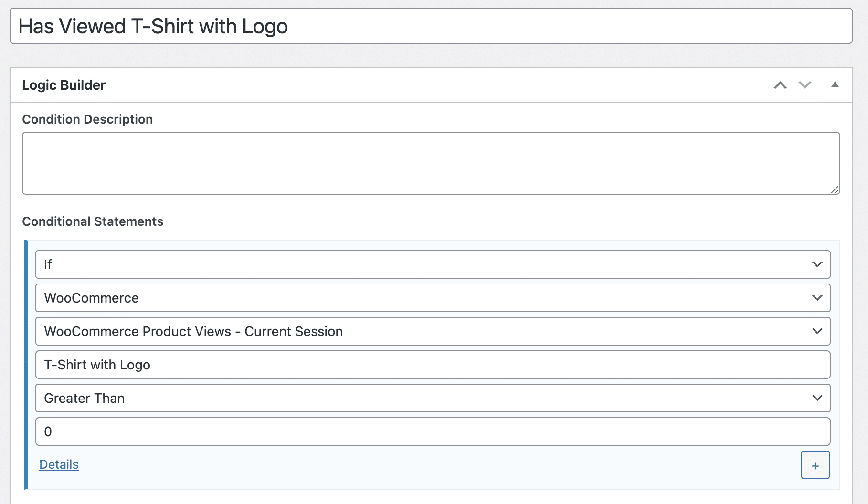Click the condition title field

point(431,26)
